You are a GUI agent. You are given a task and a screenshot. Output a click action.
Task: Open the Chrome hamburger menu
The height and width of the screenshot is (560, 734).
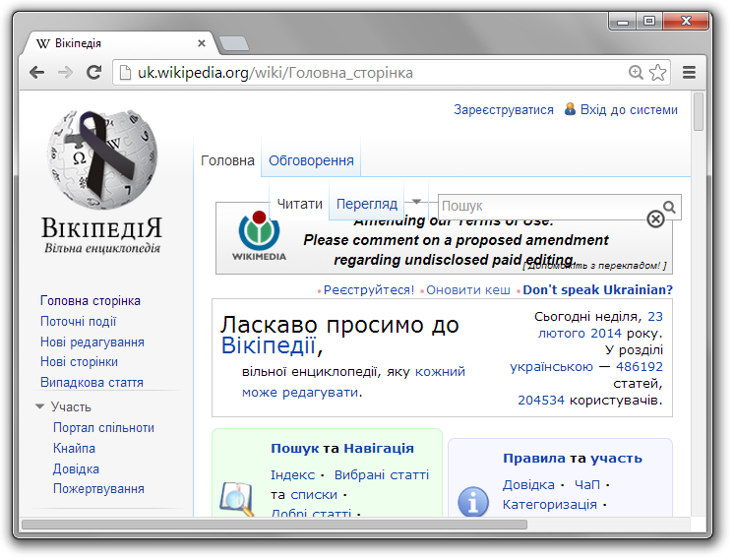coord(689,73)
